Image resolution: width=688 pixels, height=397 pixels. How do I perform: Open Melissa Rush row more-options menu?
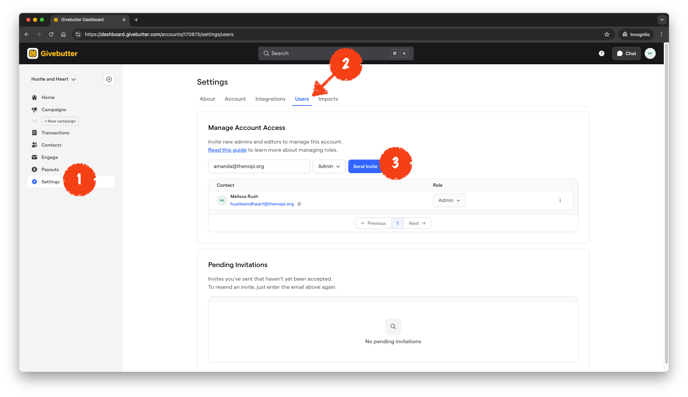coord(560,200)
